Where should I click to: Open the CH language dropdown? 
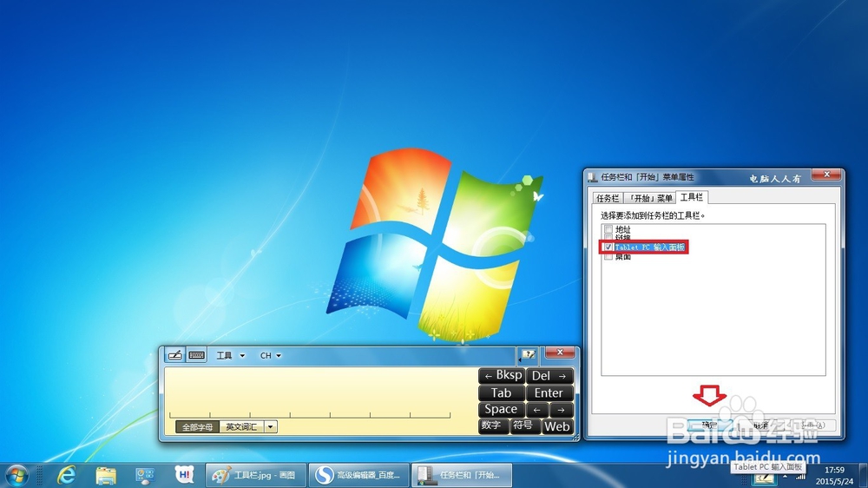pyautogui.click(x=271, y=356)
